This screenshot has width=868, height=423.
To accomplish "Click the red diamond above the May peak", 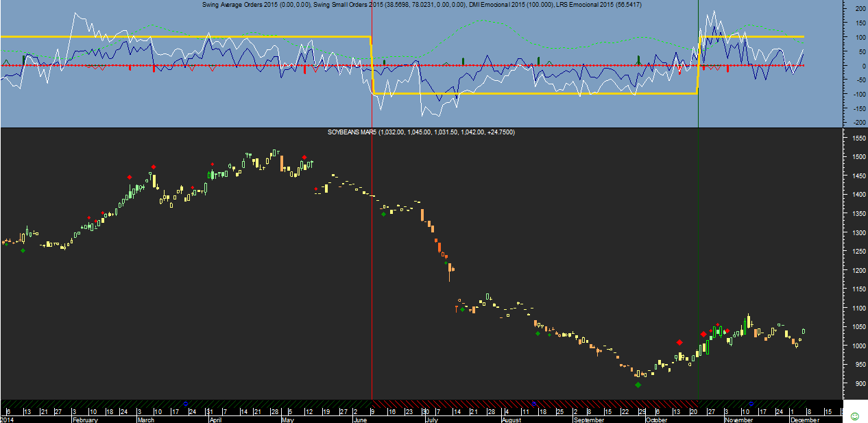I will pyautogui.click(x=304, y=158).
